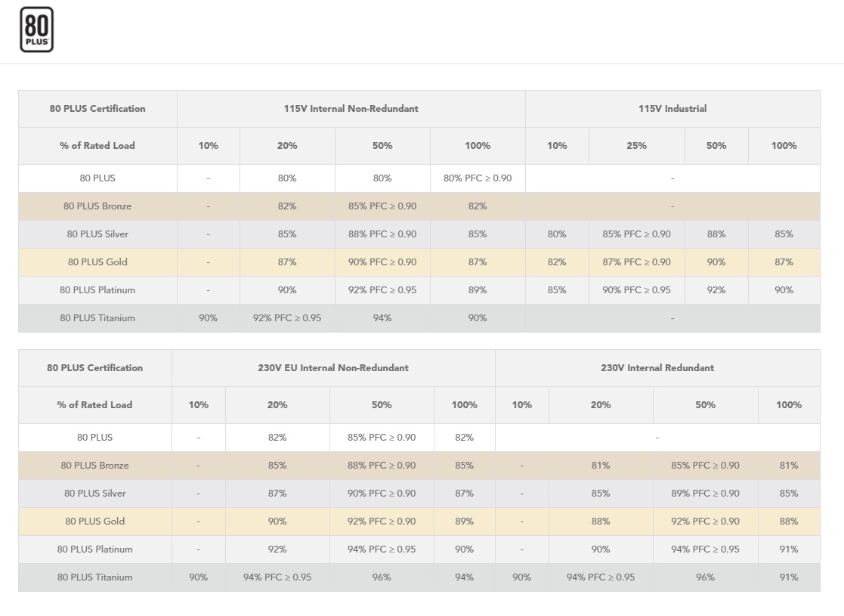Select '88%' in 230V Redundant Gold 20% column
Viewport: 844px width, 616px height.
click(x=601, y=522)
